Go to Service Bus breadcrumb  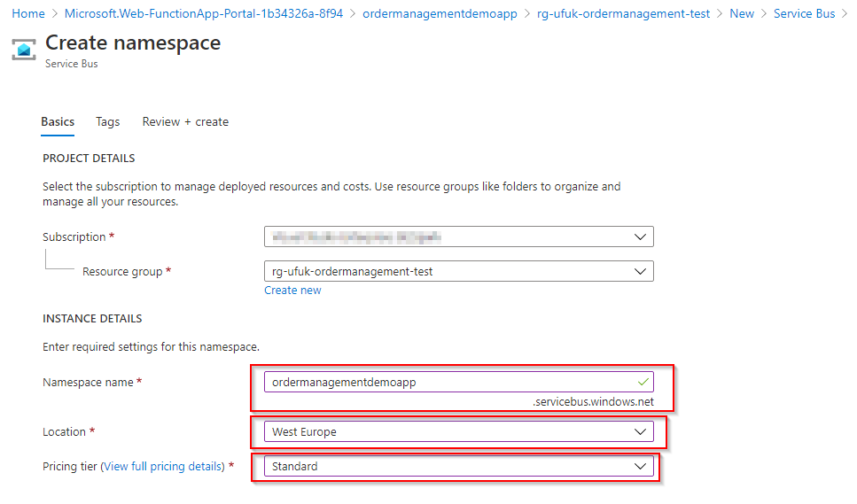804,13
